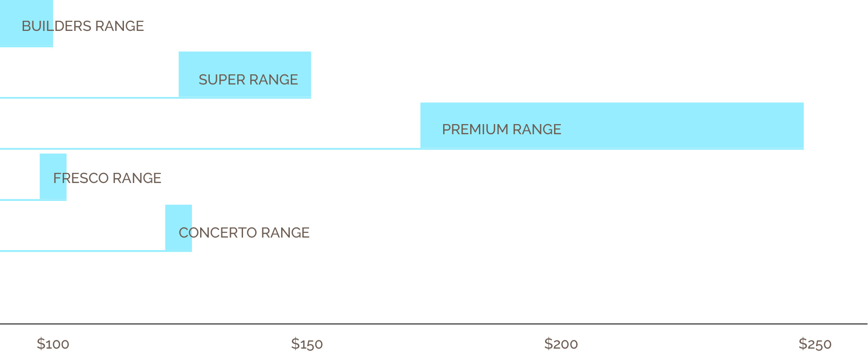Click the thin line left of Concerto Range bar
Image resolution: width=868 pixels, height=352 pixels.
tap(82, 251)
